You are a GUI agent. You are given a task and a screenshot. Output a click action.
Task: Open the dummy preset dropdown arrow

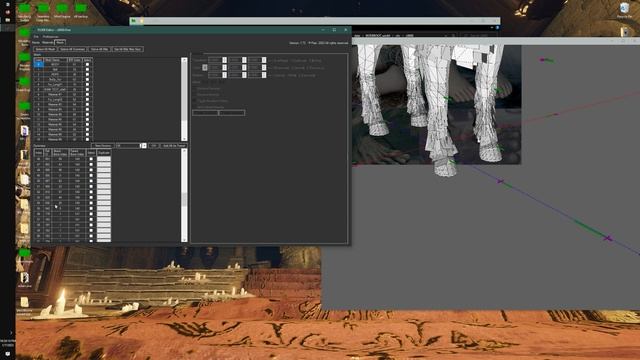tap(144, 146)
